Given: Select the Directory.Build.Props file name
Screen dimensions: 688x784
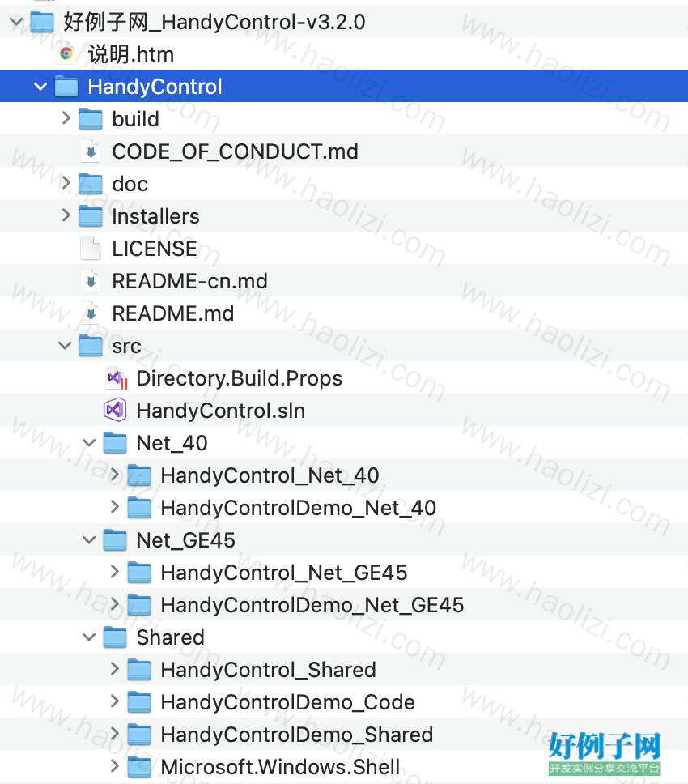Looking at the screenshot, I should 240,378.
